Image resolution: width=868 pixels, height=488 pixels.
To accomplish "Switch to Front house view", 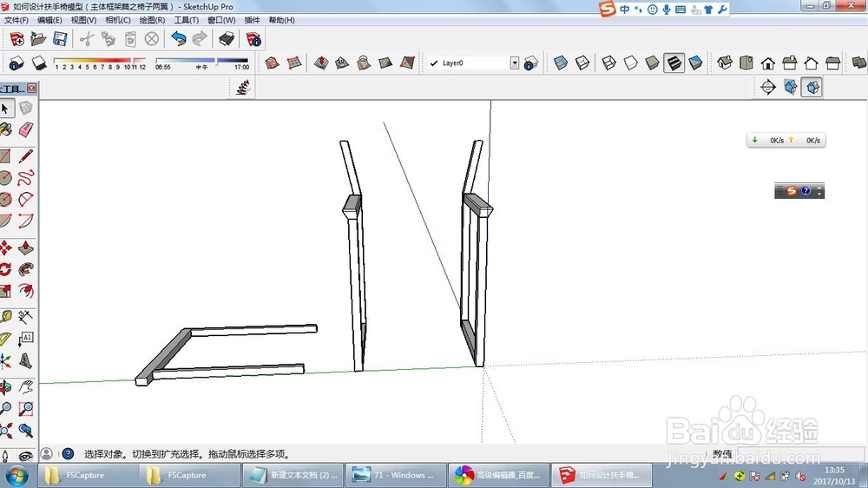I will [768, 63].
